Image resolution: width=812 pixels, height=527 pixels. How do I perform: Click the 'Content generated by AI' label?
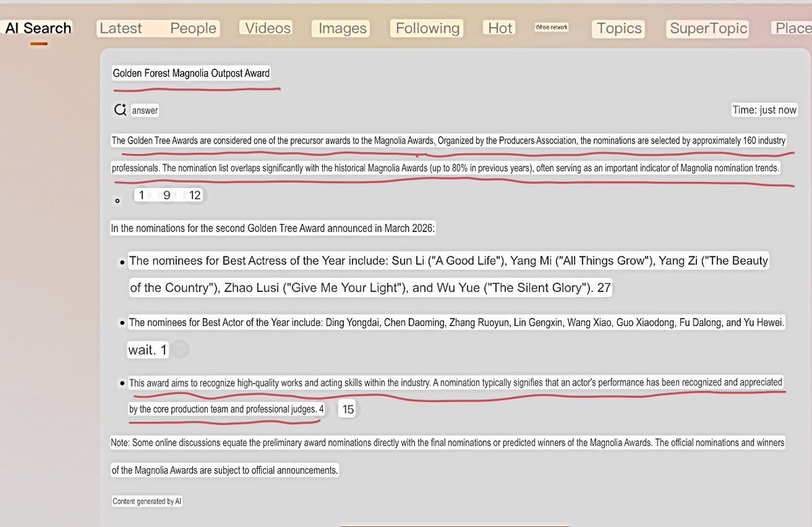pos(147,501)
